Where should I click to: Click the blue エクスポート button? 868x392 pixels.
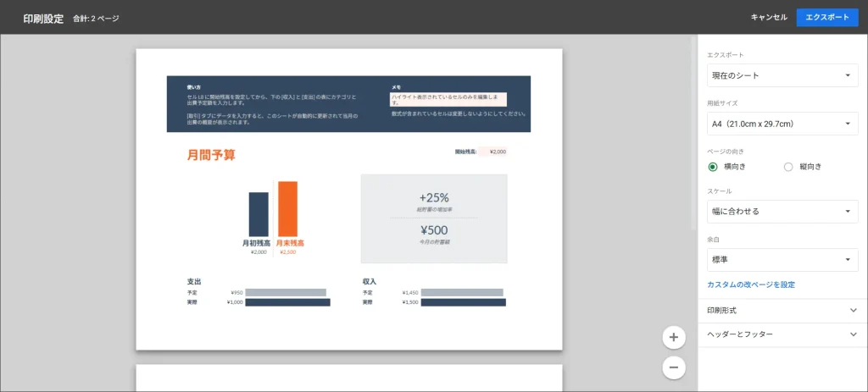(827, 17)
